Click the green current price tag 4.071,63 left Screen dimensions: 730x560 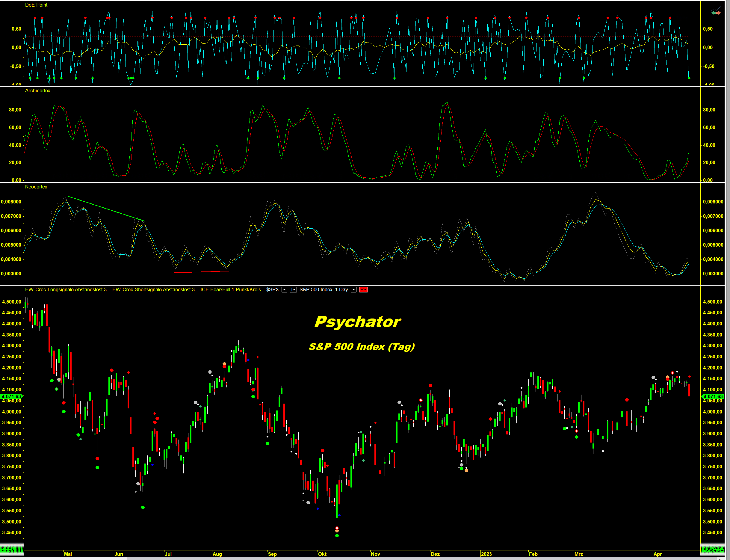tap(12, 397)
